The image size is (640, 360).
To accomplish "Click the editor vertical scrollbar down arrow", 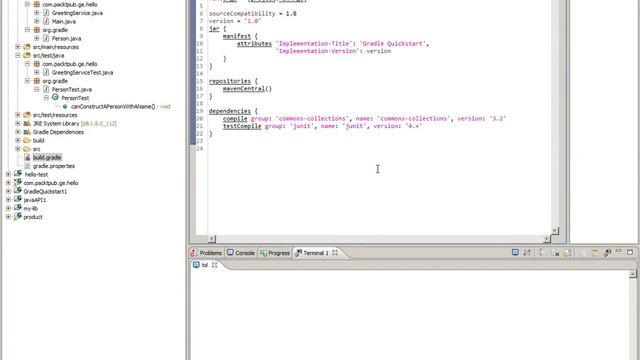I will [x=555, y=231].
